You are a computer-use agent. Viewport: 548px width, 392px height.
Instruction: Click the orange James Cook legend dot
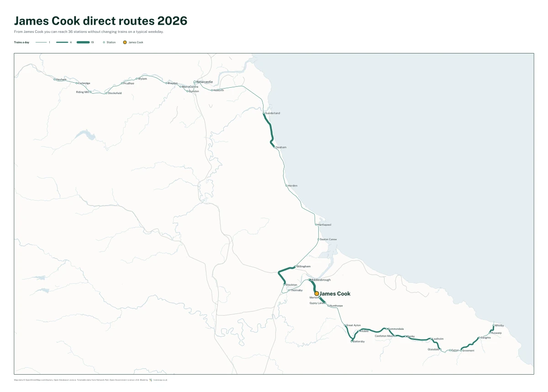pos(125,42)
